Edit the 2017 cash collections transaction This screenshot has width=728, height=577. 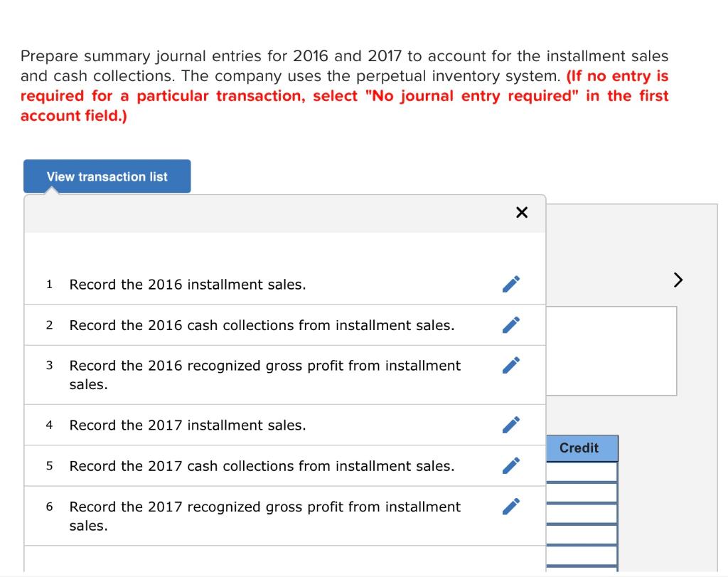(x=510, y=465)
